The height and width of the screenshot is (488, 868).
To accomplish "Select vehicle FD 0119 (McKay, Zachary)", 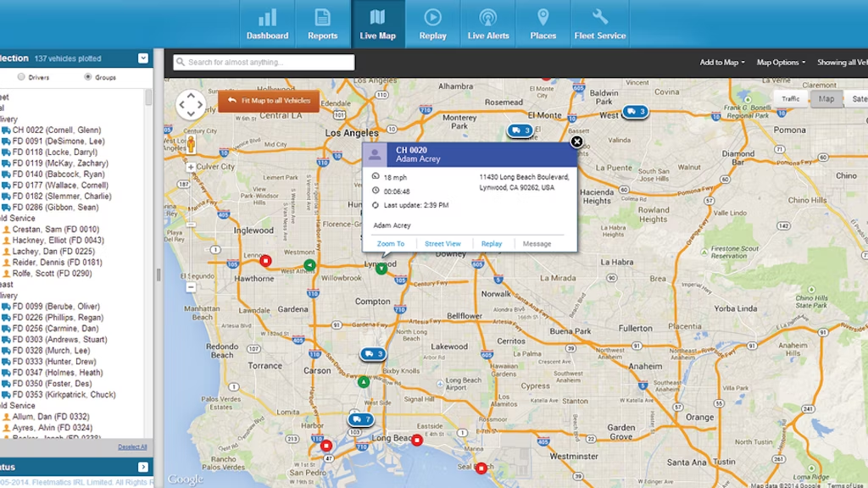I will tap(60, 164).
